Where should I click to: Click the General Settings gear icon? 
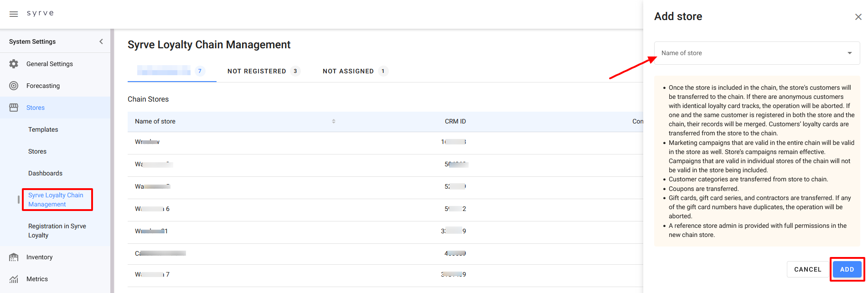click(14, 64)
